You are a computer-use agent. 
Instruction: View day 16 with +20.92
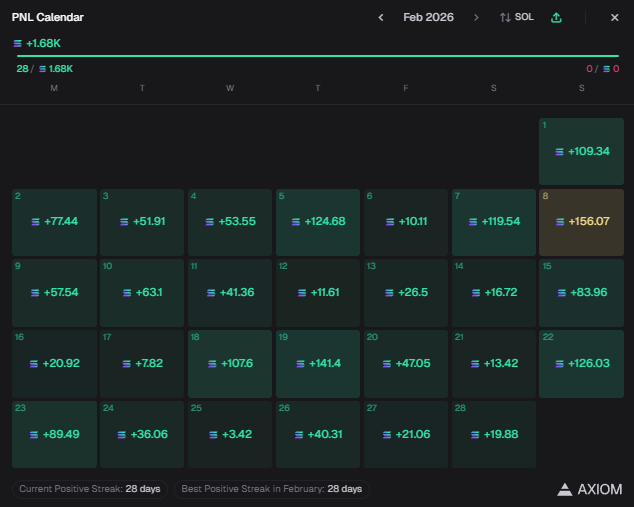[54, 364]
